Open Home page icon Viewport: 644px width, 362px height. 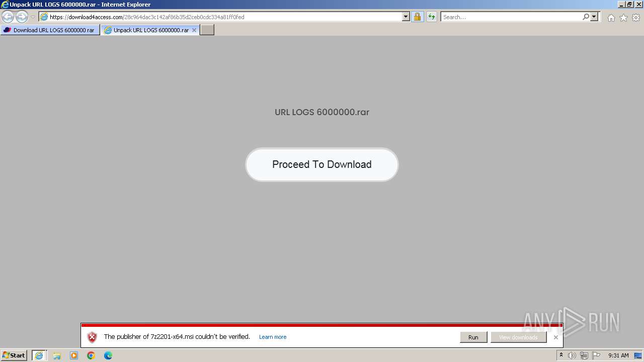[x=611, y=18]
